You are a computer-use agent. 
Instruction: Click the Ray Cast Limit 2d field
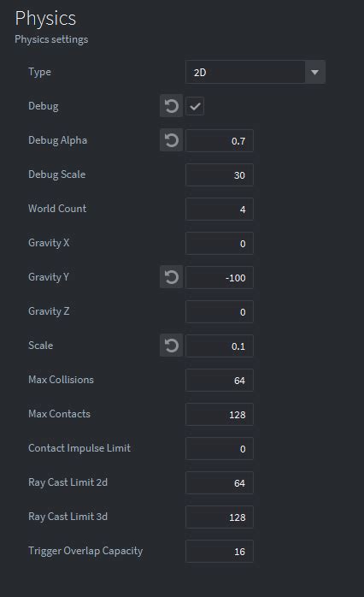point(220,483)
